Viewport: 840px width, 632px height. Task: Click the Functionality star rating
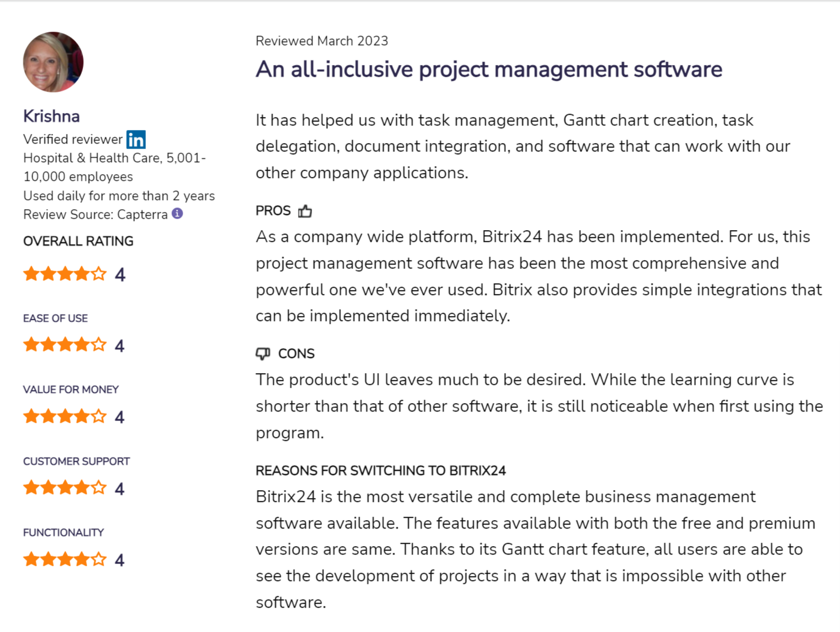64,560
